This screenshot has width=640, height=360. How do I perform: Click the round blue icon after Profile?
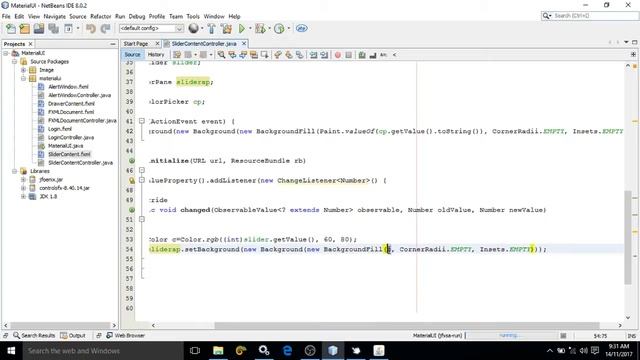[x=302, y=29]
